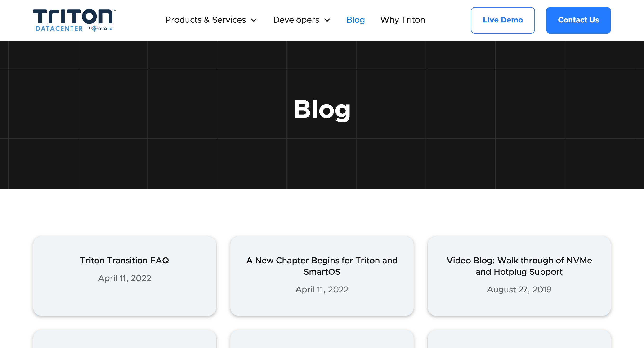644x348 pixels.
Task: Click the August 27, 2019 date on video blog card
Action: pos(519,289)
